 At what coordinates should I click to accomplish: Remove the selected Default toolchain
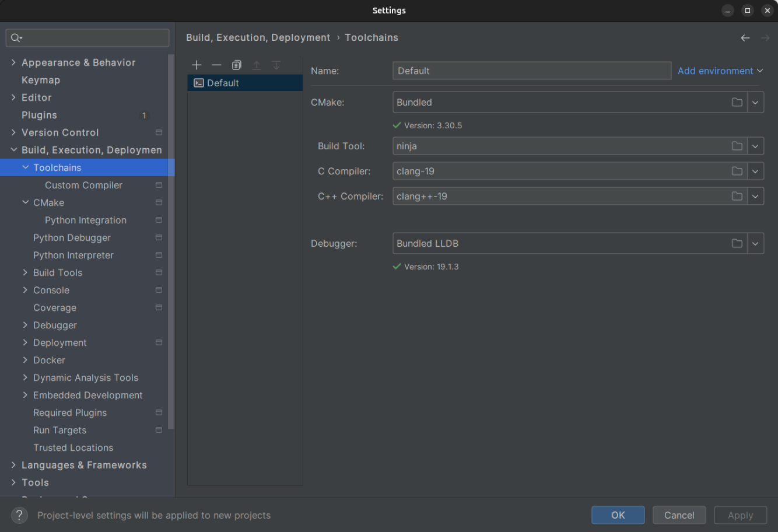pyautogui.click(x=216, y=65)
